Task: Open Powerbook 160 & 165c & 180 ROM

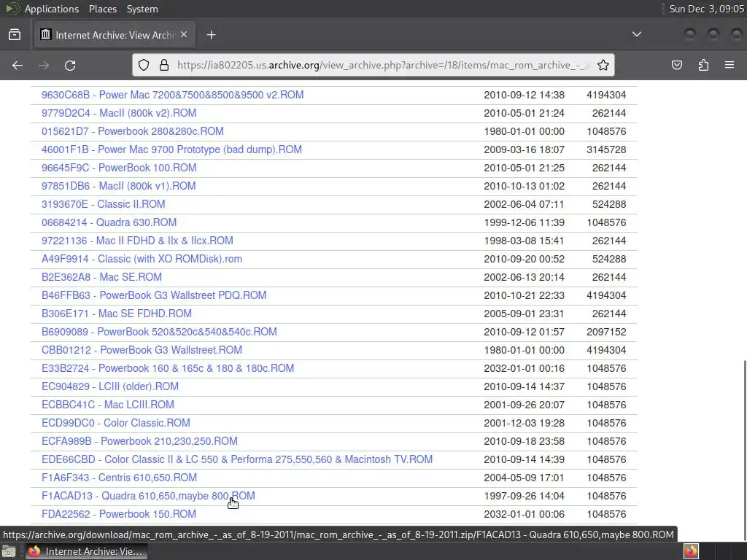Action: coord(168,368)
